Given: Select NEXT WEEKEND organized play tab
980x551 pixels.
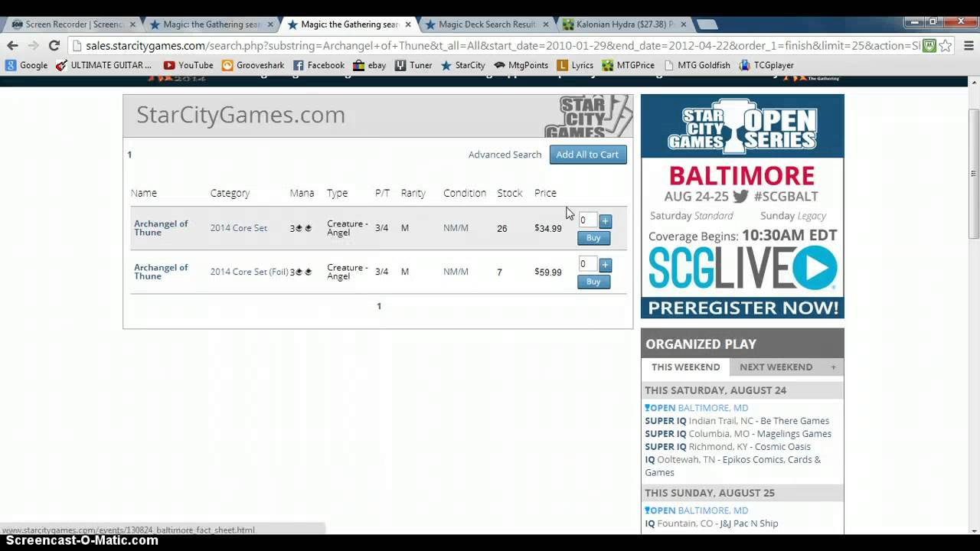Looking at the screenshot, I should point(776,367).
